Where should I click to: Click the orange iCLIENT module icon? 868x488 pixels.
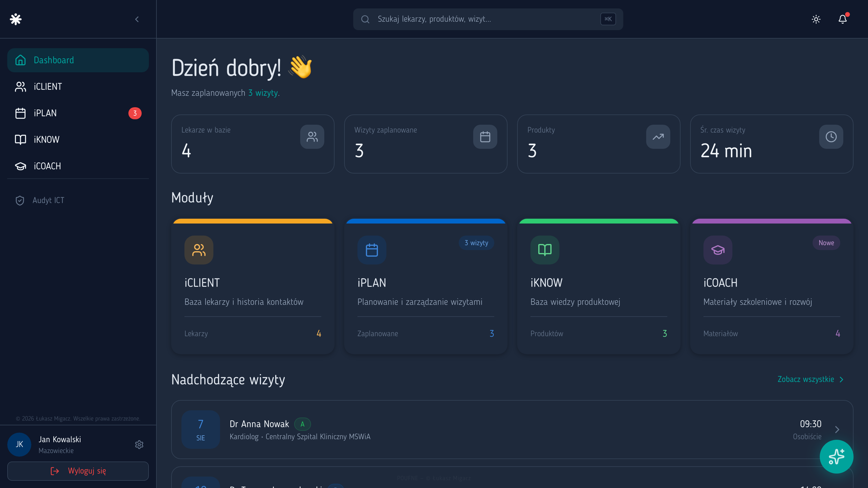[x=199, y=250]
